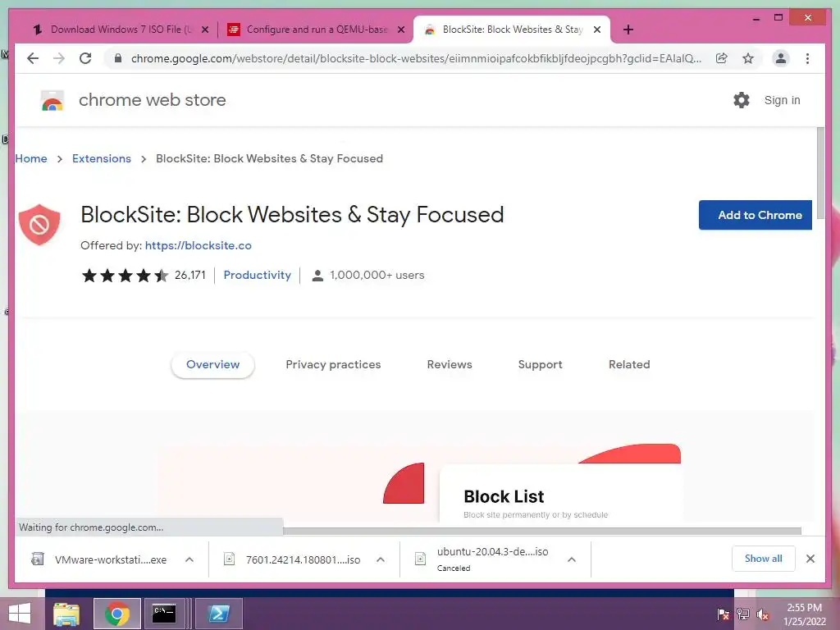This screenshot has height=630, width=840.
Task: Click the 1,000,000+ users text
Action: (x=377, y=275)
